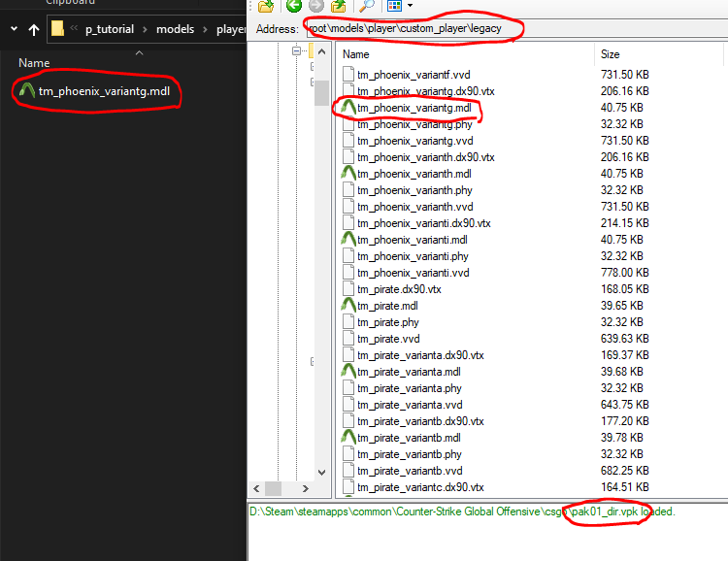The image size is (728, 561).
Task: Select tm_phoenix_varianti.dx90.vtx file
Action: click(x=424, y=223)
